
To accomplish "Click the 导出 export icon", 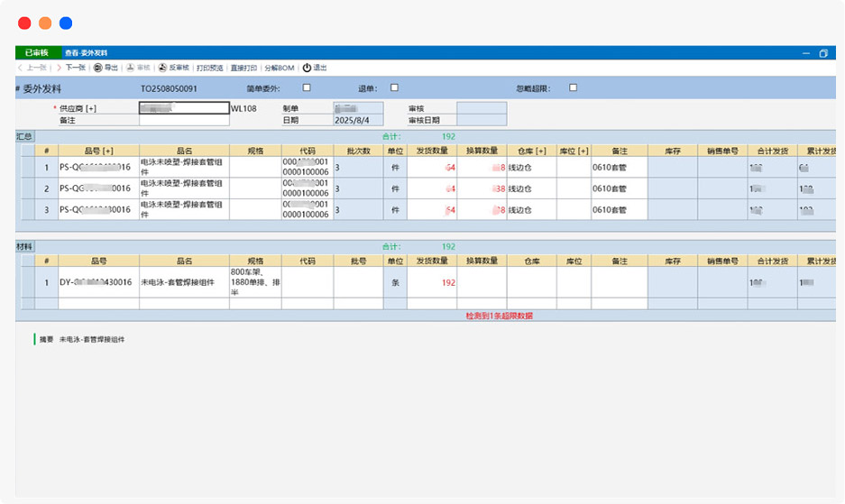I will coord(97,68).
